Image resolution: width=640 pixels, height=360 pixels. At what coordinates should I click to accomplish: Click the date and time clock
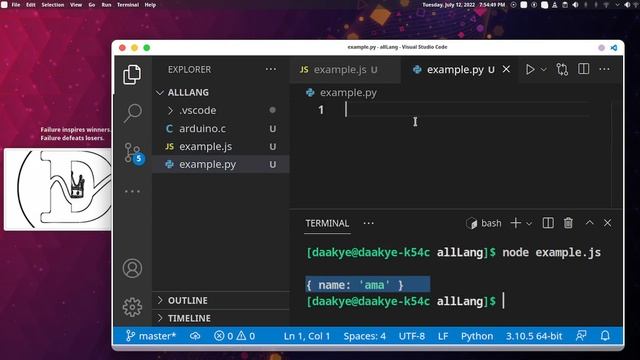tap(463, 5)
